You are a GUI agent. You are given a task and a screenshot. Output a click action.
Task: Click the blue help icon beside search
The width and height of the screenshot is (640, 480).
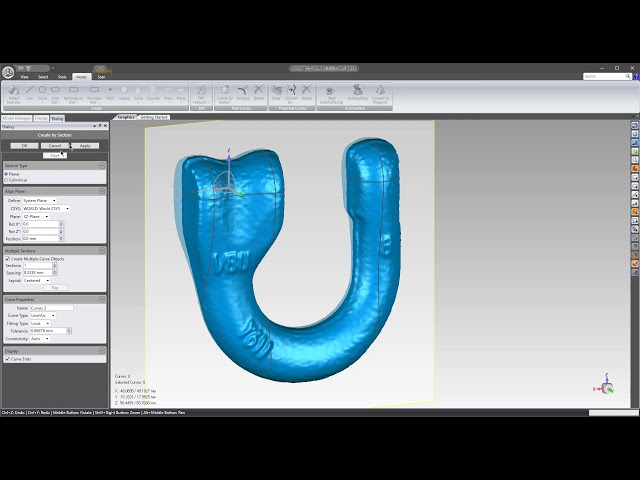636,76
